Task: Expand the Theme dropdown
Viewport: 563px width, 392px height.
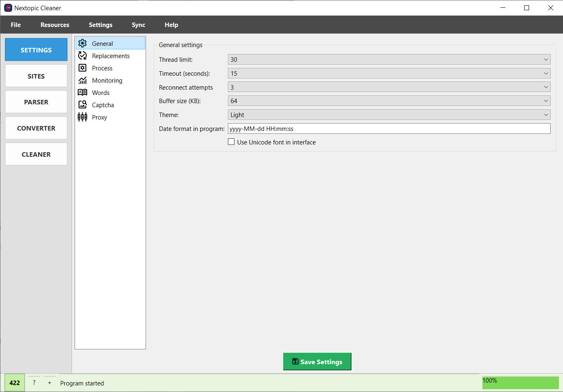Action: pyautogui.click(x=389, y=115)
